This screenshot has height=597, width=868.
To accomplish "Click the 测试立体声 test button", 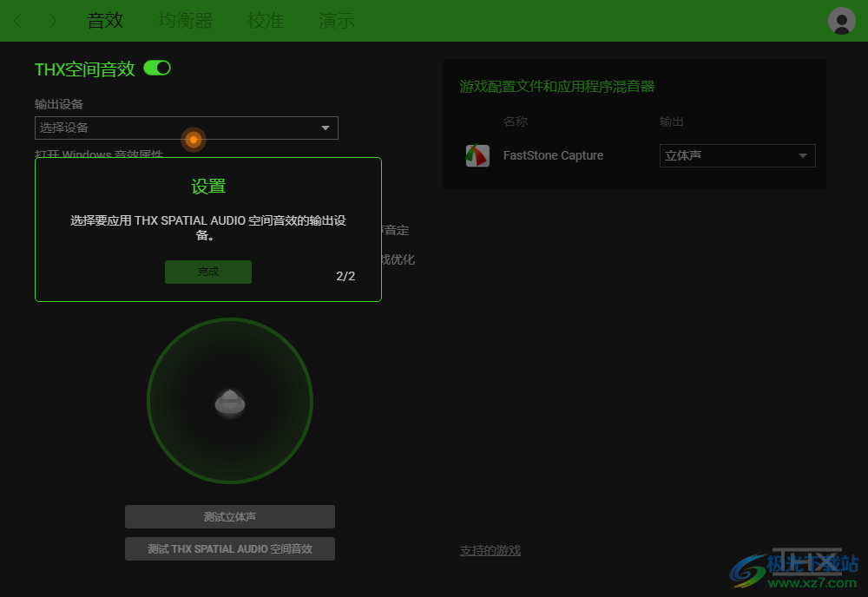I will [229, 516].
